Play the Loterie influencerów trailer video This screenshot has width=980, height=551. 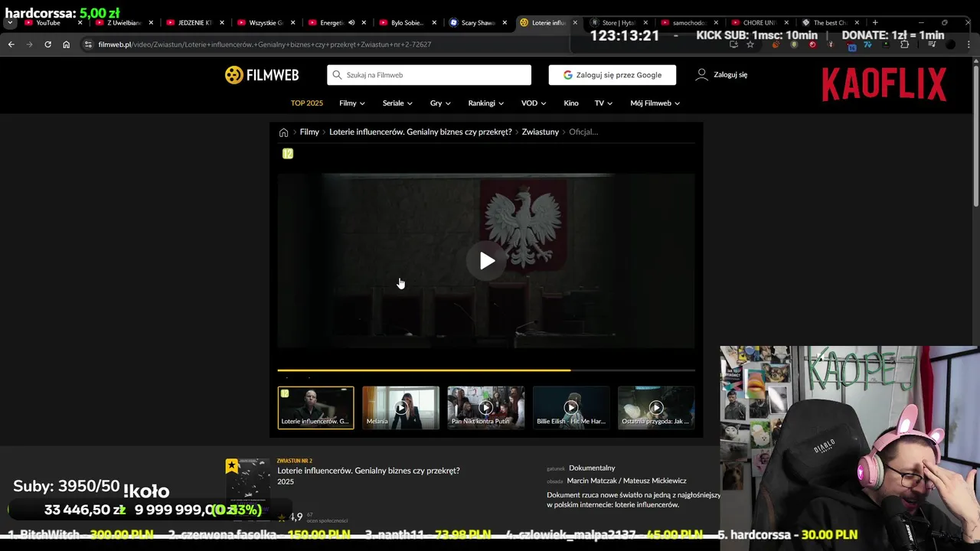(x=487, y=261)
